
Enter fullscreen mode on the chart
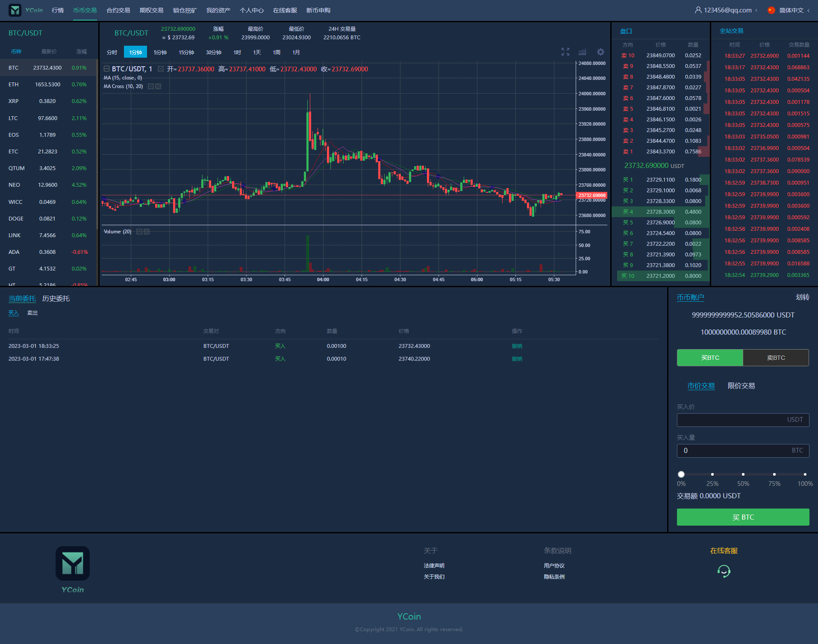click(565, 52)
